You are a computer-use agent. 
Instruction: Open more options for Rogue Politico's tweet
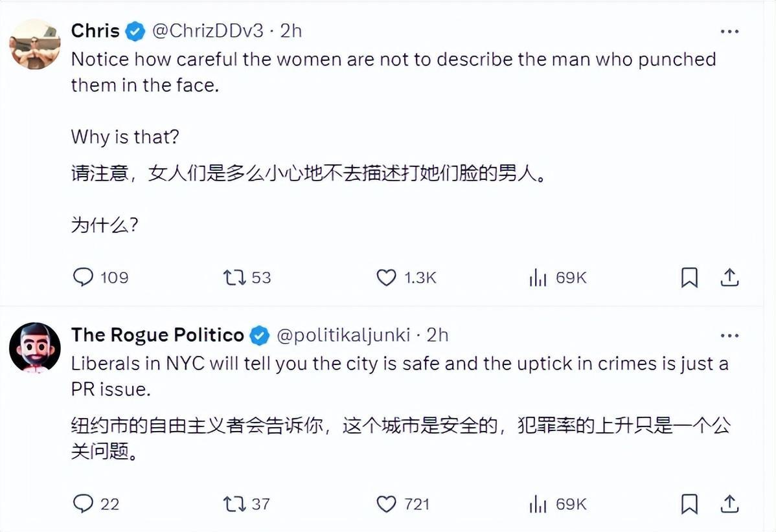point(729,335)
